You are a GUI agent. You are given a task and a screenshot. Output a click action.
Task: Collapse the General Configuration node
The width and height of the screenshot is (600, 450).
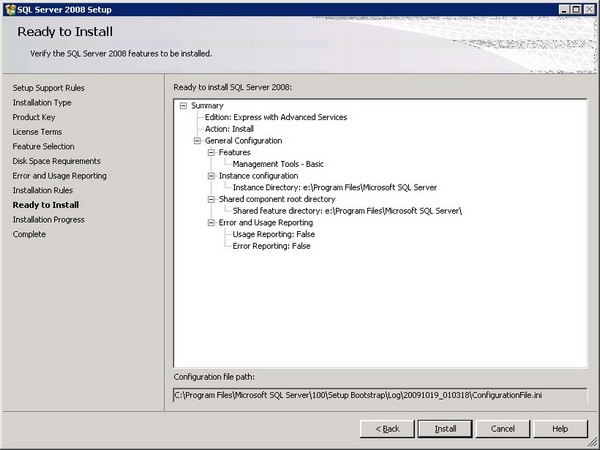197,141
